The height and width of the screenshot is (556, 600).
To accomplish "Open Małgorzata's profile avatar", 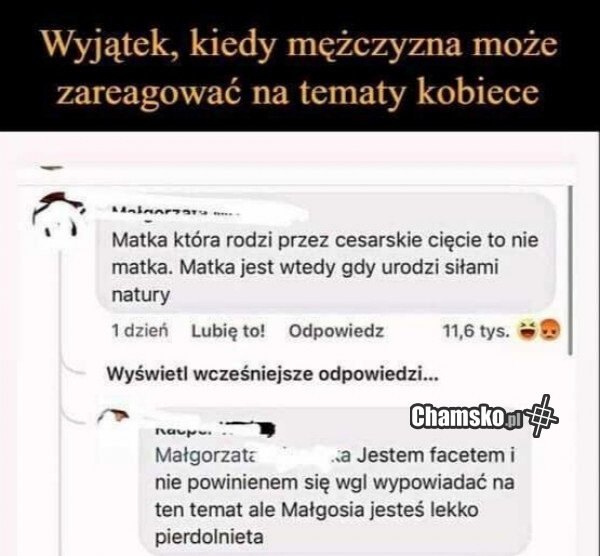I will pos(56,215).
